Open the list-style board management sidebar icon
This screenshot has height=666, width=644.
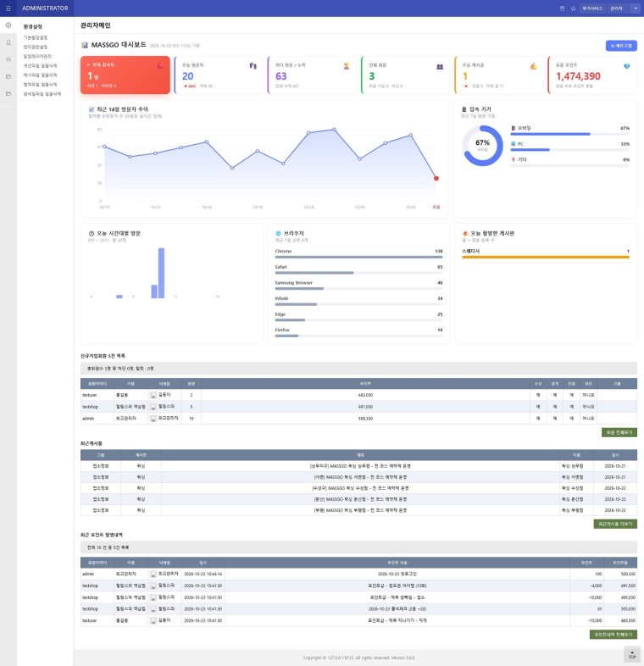coord(8,59)
